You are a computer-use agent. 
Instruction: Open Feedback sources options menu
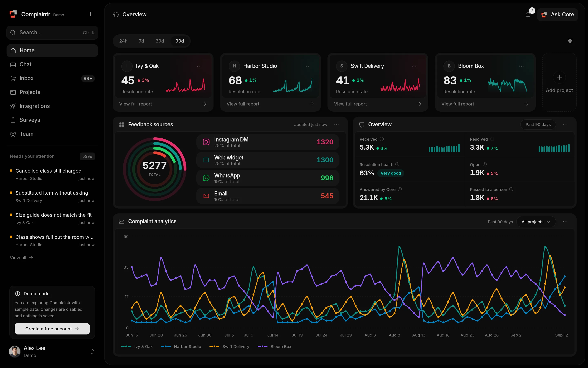click(x=336, y=125)
